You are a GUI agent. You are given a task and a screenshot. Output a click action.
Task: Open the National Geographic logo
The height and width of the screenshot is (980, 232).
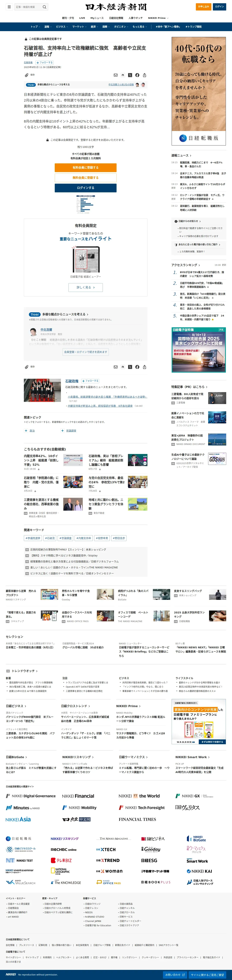pos(60,871)
